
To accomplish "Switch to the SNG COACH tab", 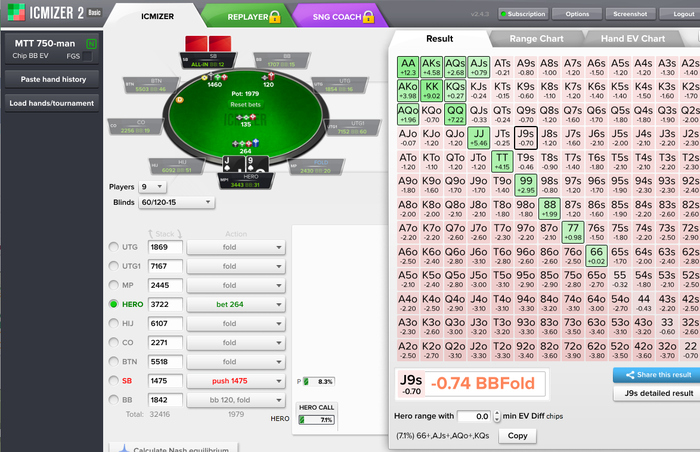I will pyautogui.click(x=338, y=17).
